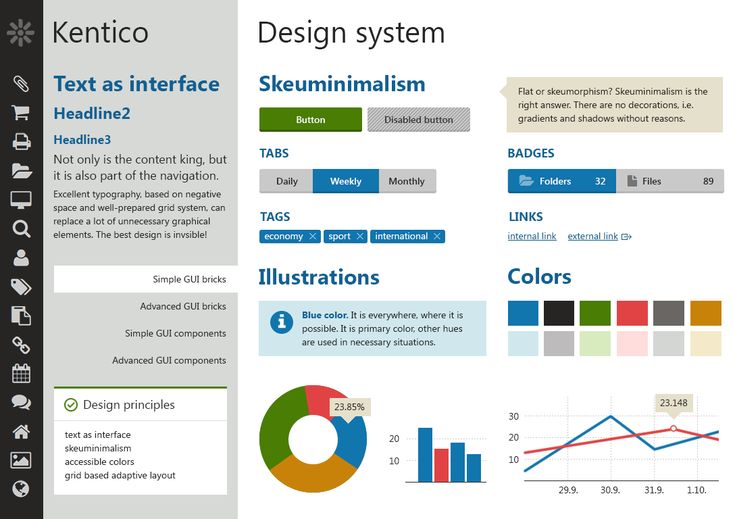Remove the economy tag
The width and height of the screenshot is (735, 519).
pos(313,237)
